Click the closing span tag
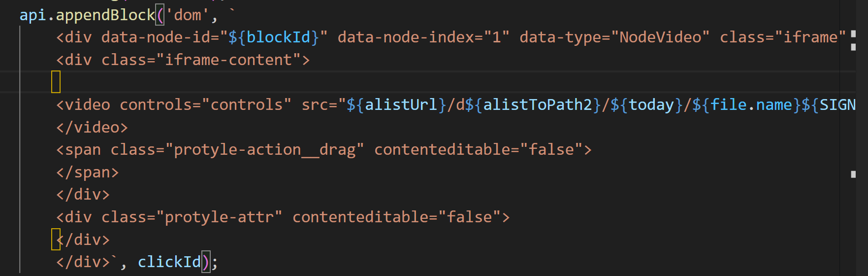Image resolution: width=868 pixels, height=276 pixels. pos(88,172)
